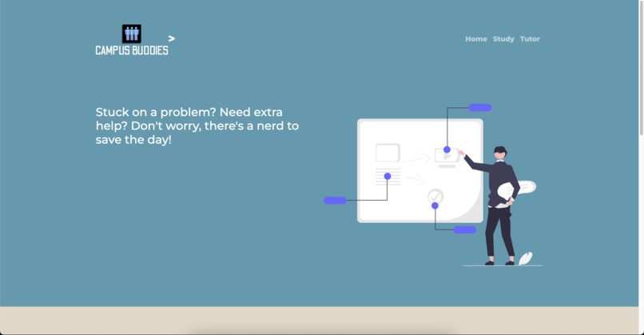
Task: Click the page vertical scrollbar thumb
Action: 641,68
